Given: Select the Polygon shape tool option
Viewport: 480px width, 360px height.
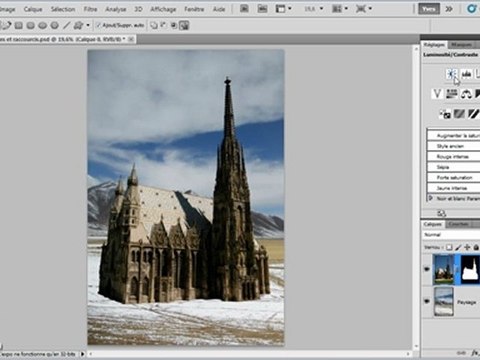Looking at the screenshot, I should (x=55, y=25).
